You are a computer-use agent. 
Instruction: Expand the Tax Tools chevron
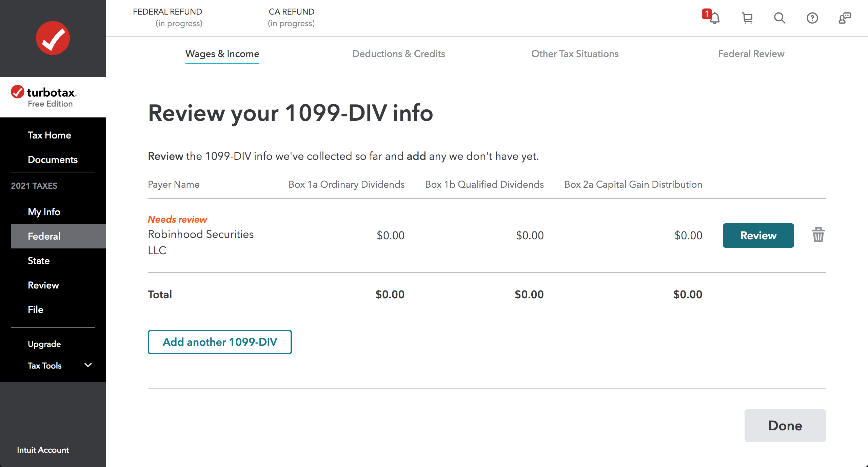point(88,365)
